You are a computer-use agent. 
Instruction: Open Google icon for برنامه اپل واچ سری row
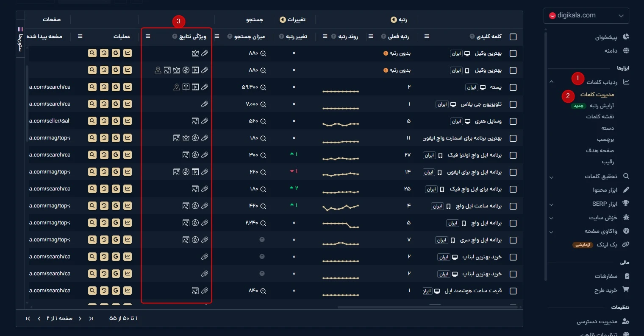click(x=116, y=240)
